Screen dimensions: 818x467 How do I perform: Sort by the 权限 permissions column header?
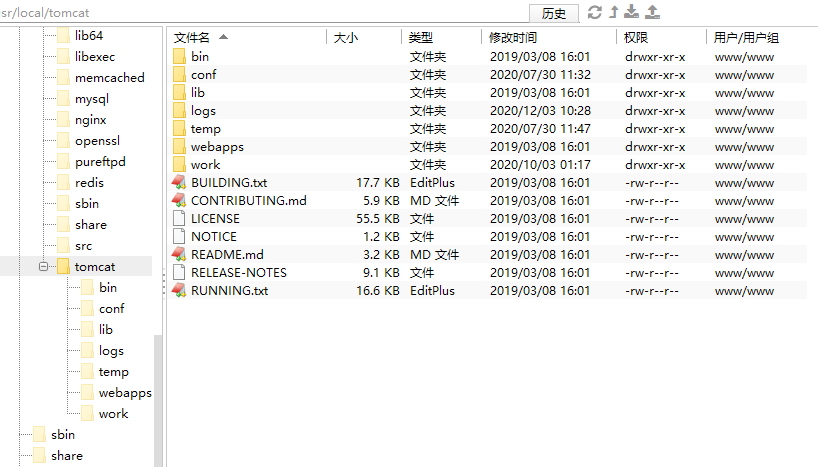(x=635, y=37)
